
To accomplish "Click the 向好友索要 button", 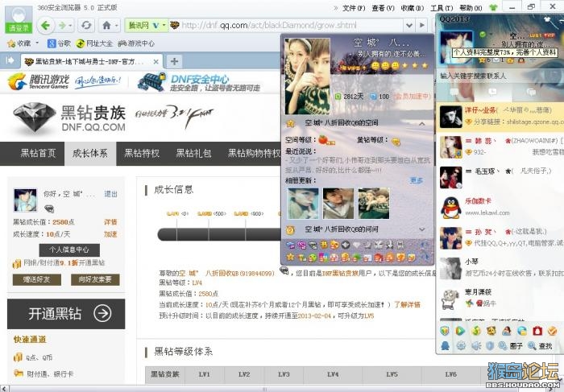I will pos(95,279).
